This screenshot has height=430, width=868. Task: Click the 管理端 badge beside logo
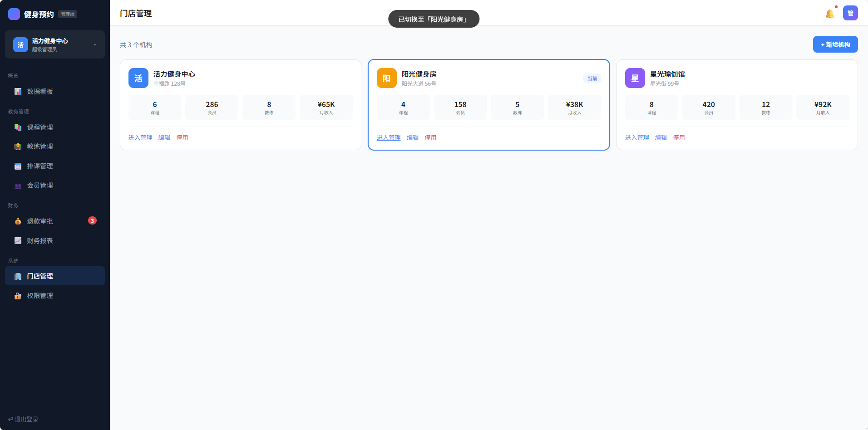tap(68, 14)
